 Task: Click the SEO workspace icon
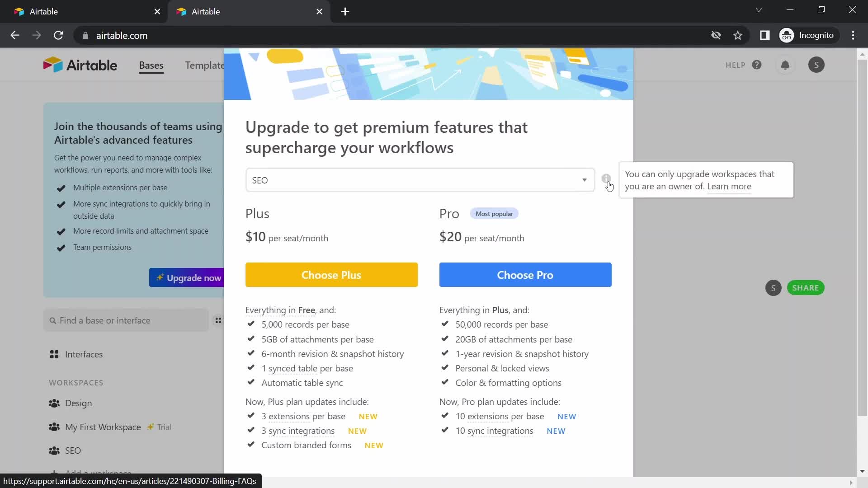[54, 450]
